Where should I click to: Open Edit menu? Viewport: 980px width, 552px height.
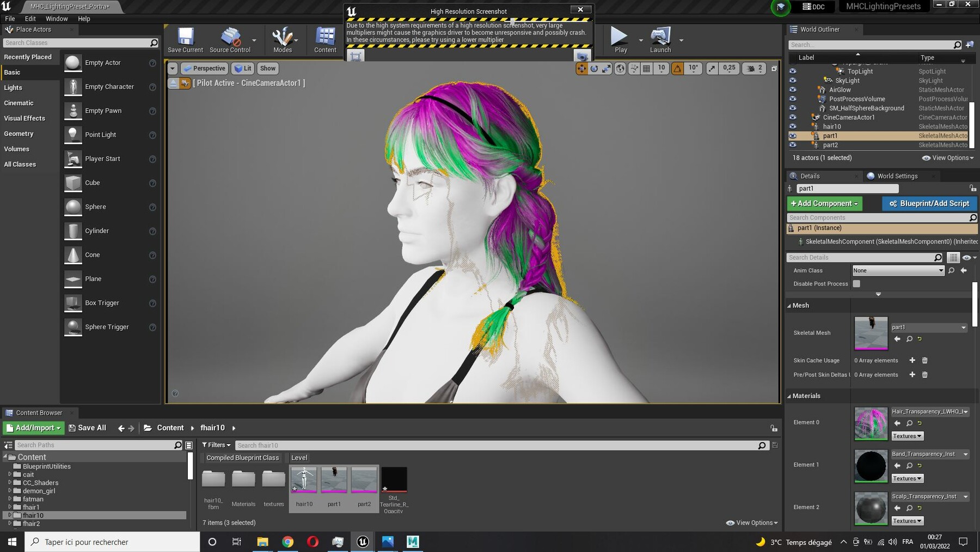pyautogui.click(x=30, y=19)
